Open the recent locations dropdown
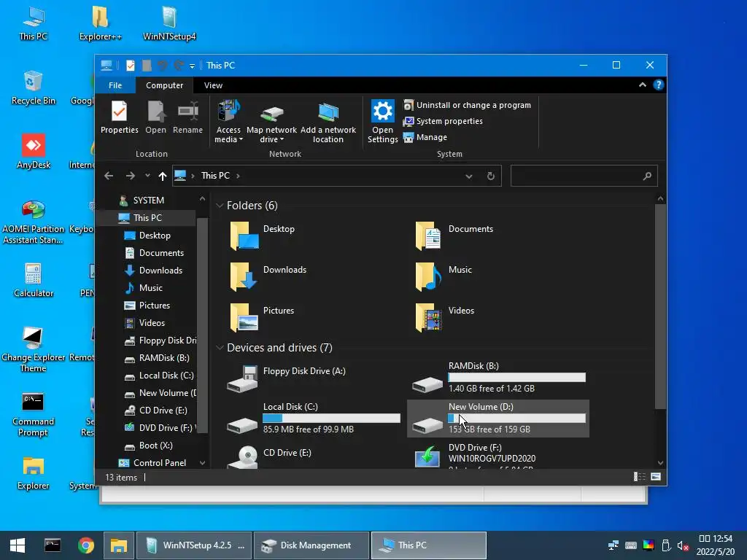Viewport: 747px width, 560px height. [147, 176]
